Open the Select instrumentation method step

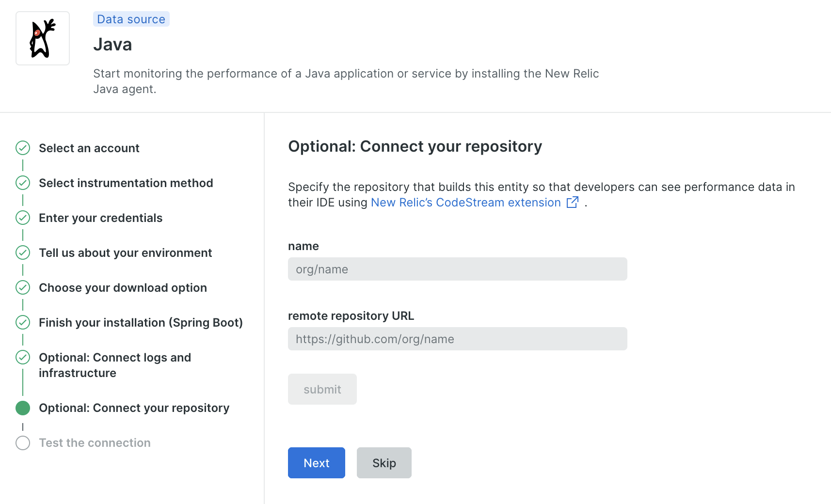(x=126, y=183)
